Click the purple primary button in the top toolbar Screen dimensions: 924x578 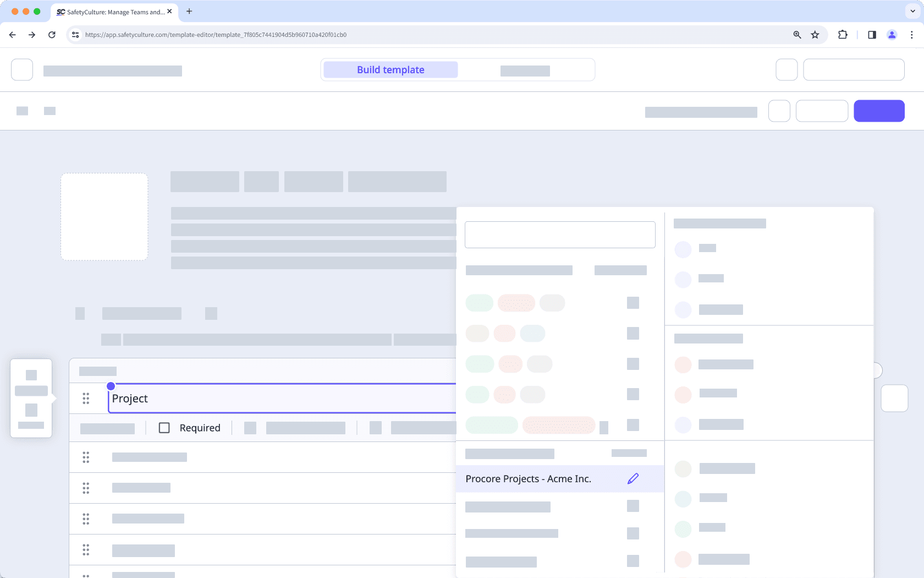(879, 111)
